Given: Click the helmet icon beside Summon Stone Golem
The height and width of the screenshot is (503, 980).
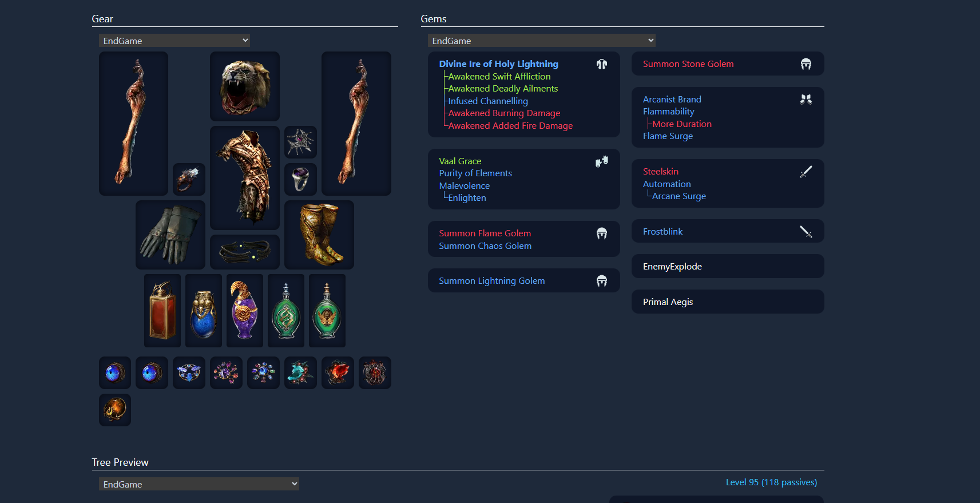Looking at the screenshot, I should click(x=806, y=64).
